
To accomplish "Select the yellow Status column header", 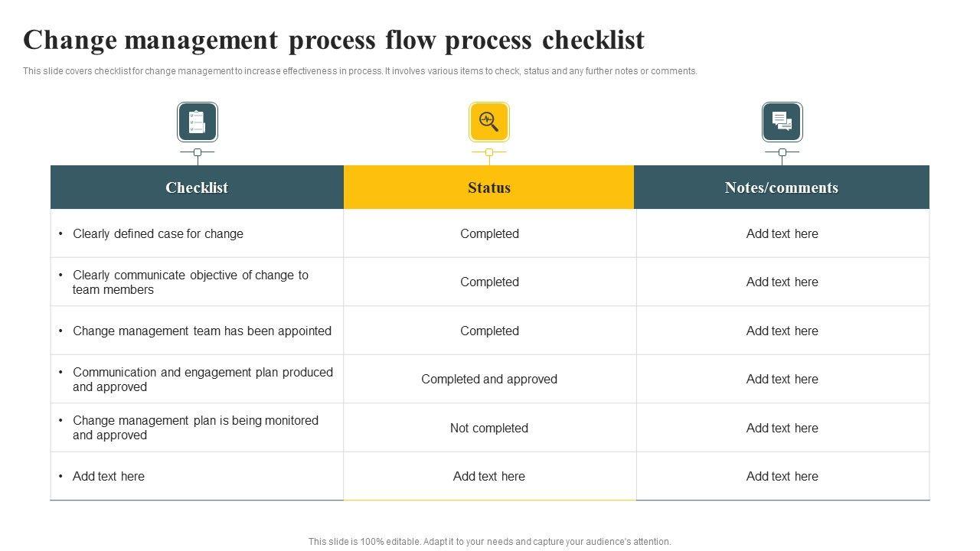I will (x=489, y=187).
